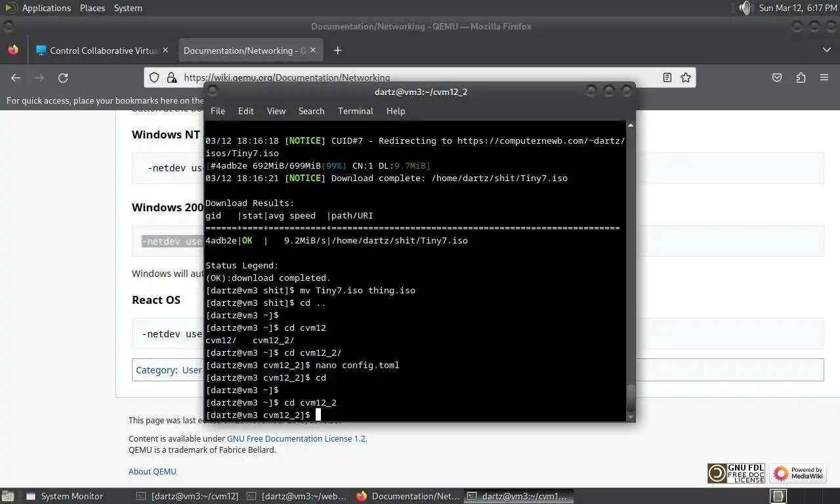Open the terminal window menu button
This screenshot has height=504, width=840.
coord(212,91)
